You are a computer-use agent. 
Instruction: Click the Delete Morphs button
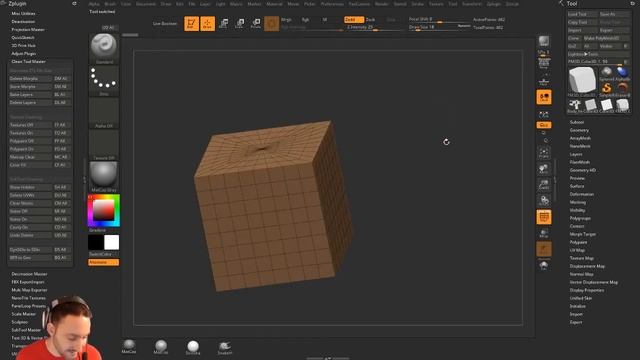(31, 78)
